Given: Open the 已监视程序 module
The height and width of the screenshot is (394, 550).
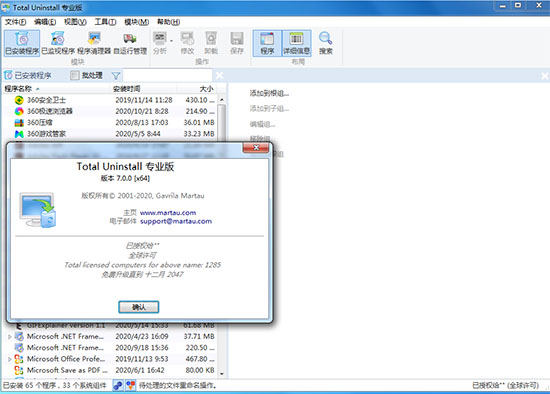Looking at the screenshot, I should tap(58, 43).
